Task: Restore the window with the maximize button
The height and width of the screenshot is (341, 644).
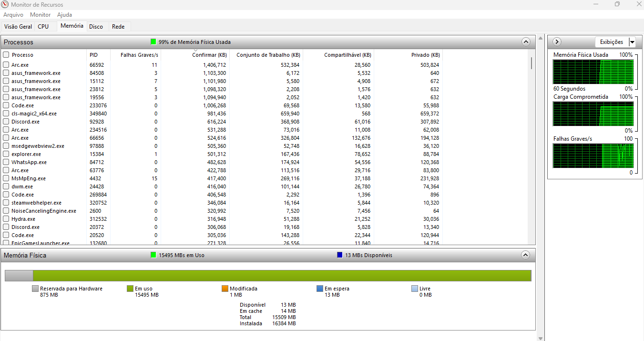Action: (x=617, y=4)
